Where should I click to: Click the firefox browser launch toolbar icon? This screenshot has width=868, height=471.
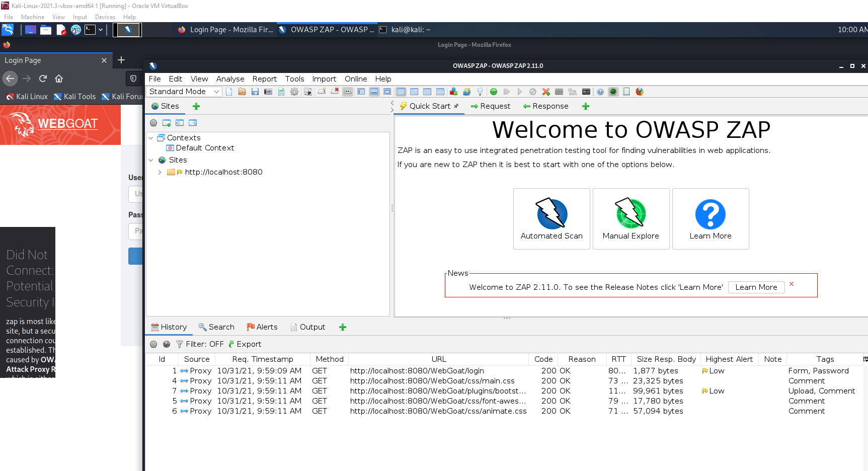640,92
